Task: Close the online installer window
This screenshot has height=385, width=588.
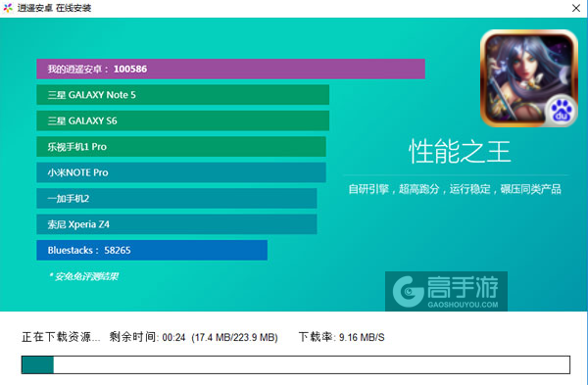Action: coord(576,8)
